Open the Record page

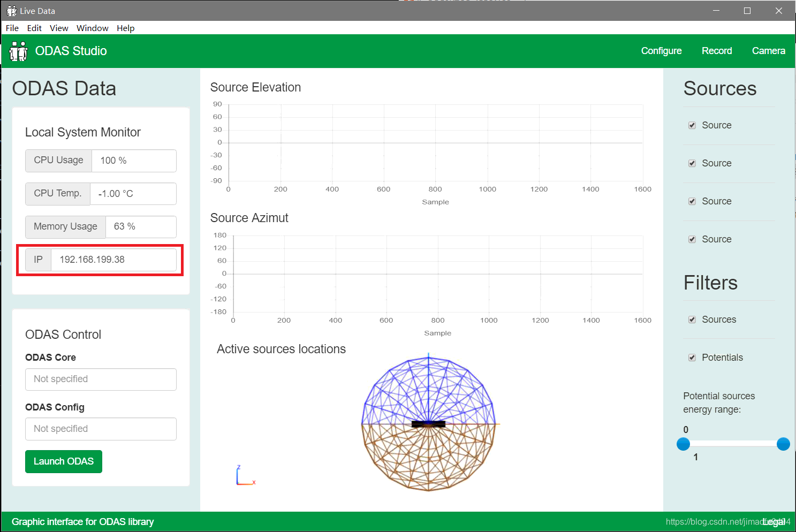[x=717, y=51]
